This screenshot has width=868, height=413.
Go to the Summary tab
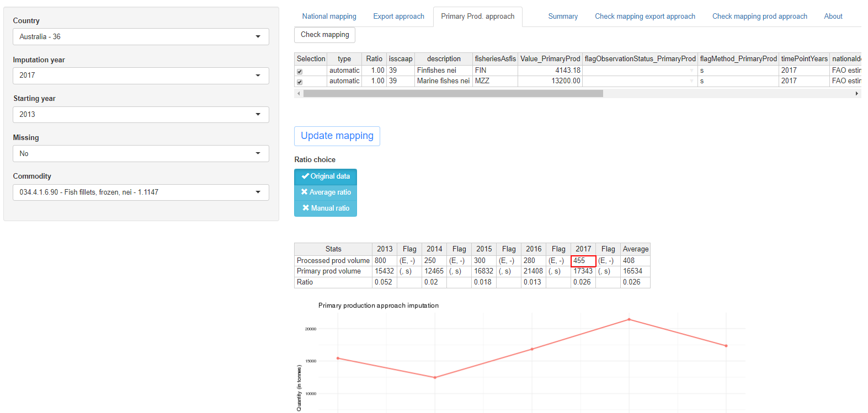563,17
